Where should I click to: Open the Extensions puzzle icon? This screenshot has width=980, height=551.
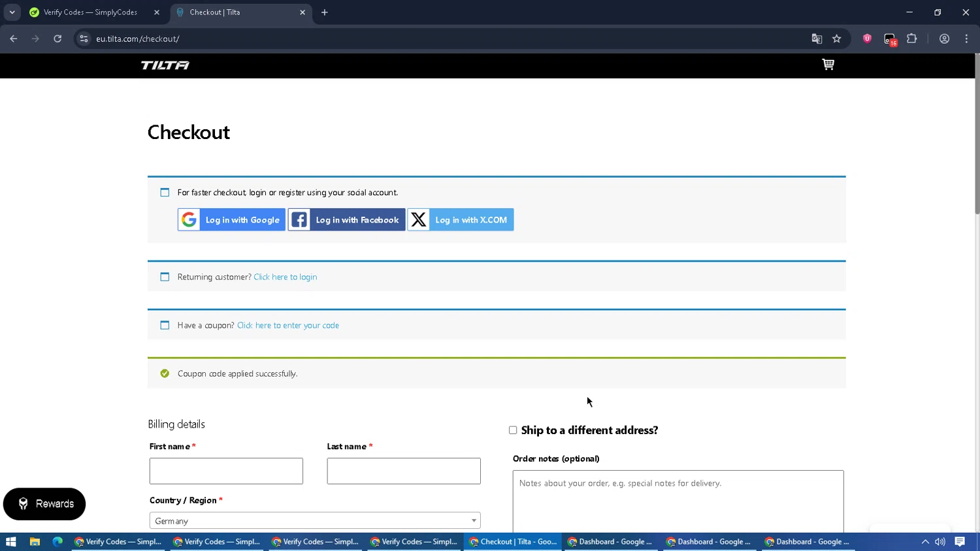(x=912, y=39)
